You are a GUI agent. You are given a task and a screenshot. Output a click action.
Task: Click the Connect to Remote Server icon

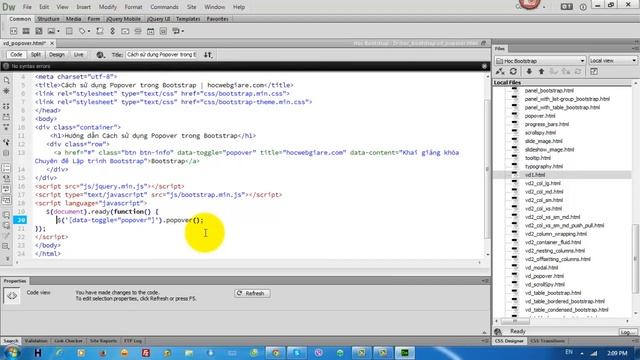coord(500,72)
